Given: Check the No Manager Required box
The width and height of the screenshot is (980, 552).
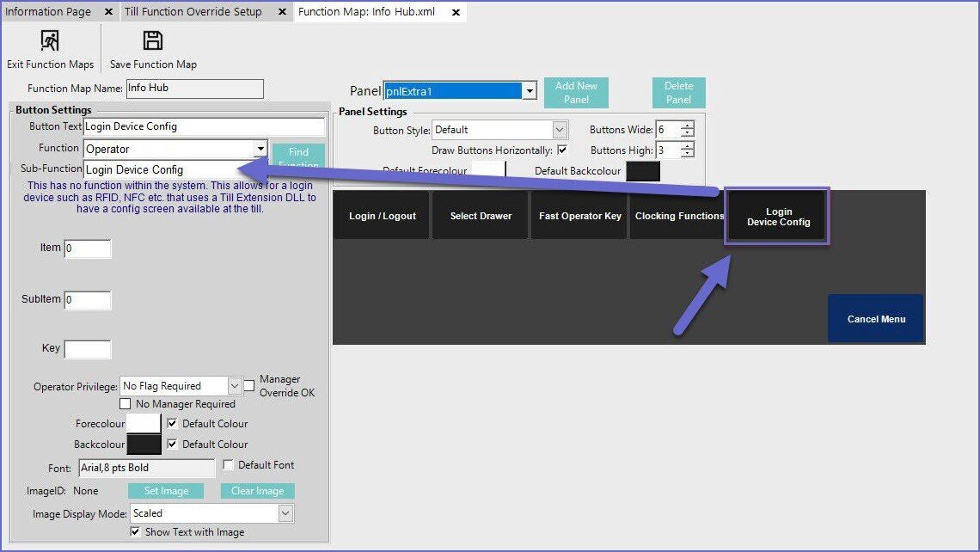Looking at the screenshot, I should (x=126, y=404).
